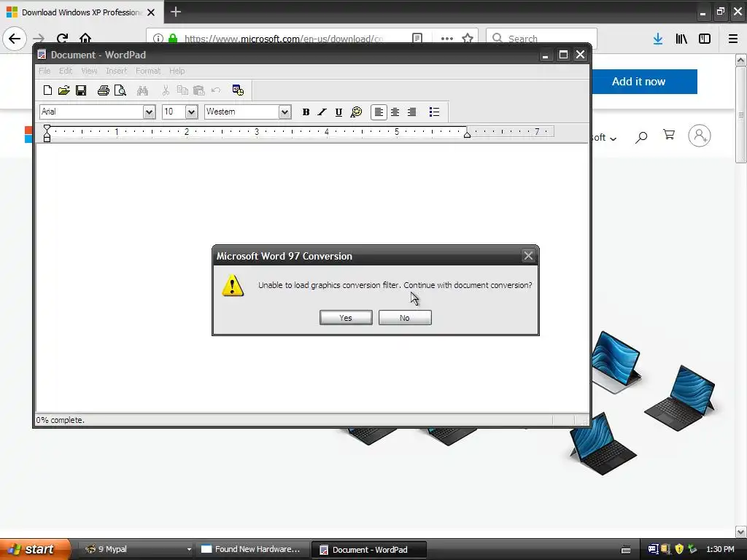Go to the browser home page icon
This screenshot has width=747, height=560.
click(x=85, y=39)
